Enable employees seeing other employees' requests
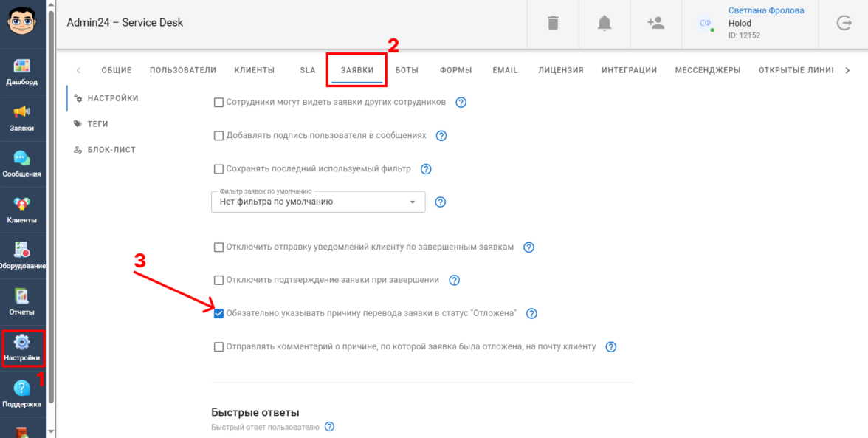868x438 pixels. pyautogui.click(x=218, y=103)
